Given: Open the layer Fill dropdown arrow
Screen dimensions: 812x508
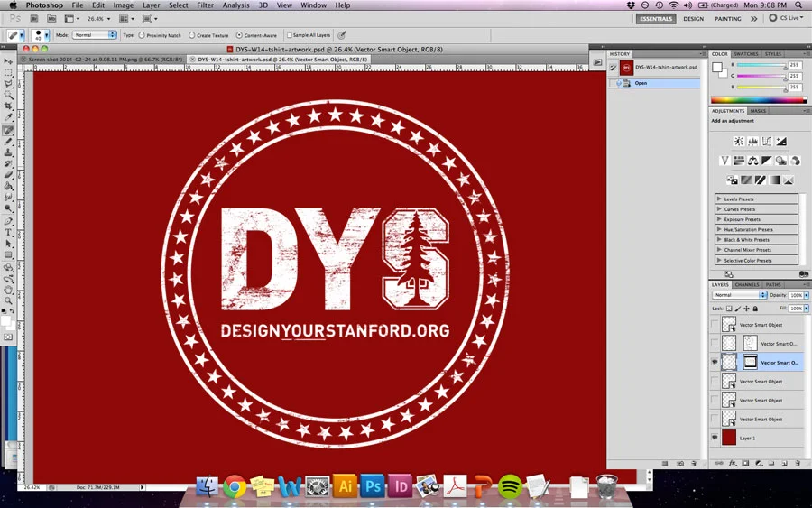Looking at the screenshot, I should coord(807,308).
